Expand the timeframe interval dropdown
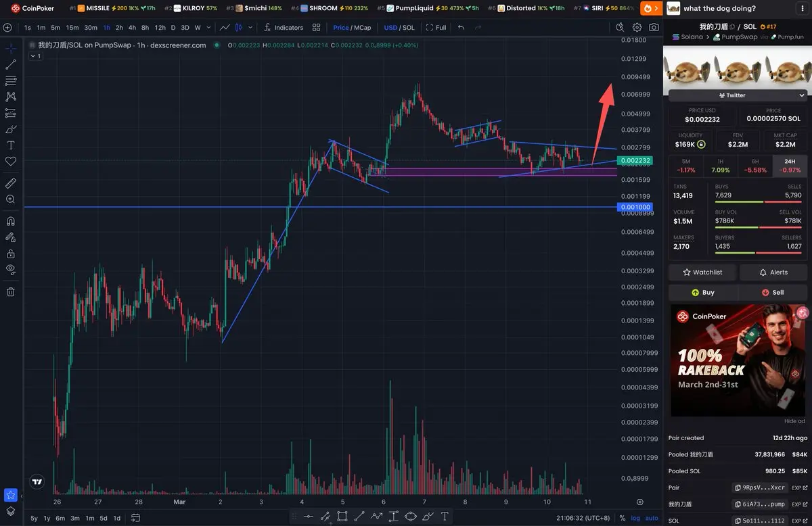 point(207,28)
